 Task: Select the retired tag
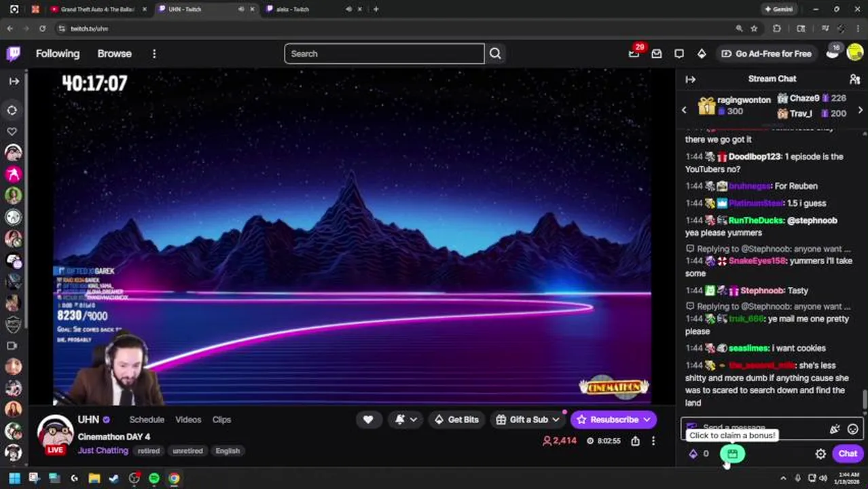pos(148,451)
